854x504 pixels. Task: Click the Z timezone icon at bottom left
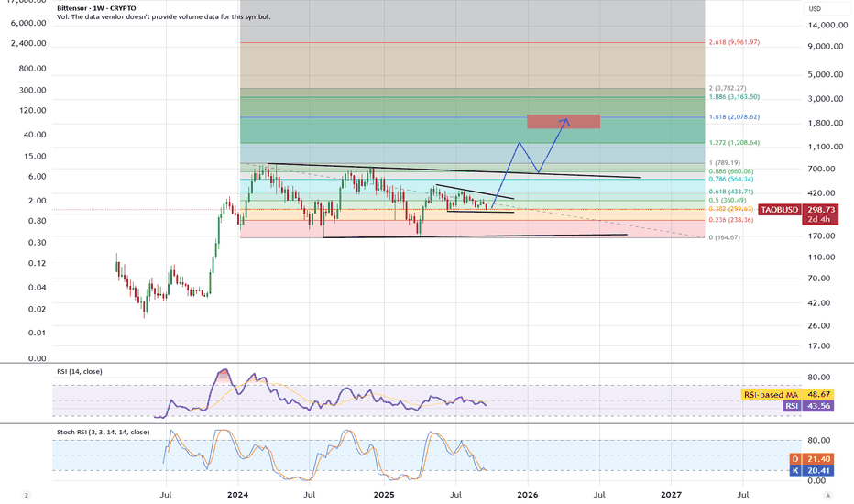coord(26,495)
